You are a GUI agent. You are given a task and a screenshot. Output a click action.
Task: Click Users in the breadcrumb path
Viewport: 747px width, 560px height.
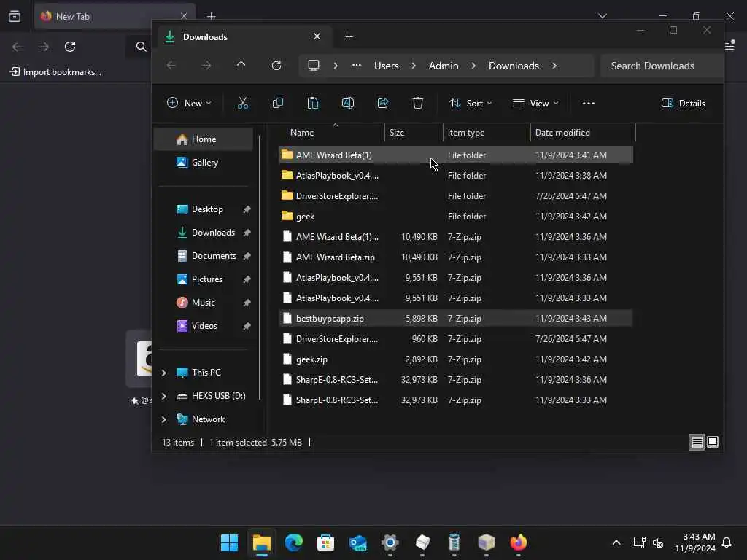click(x=387, y=66)
